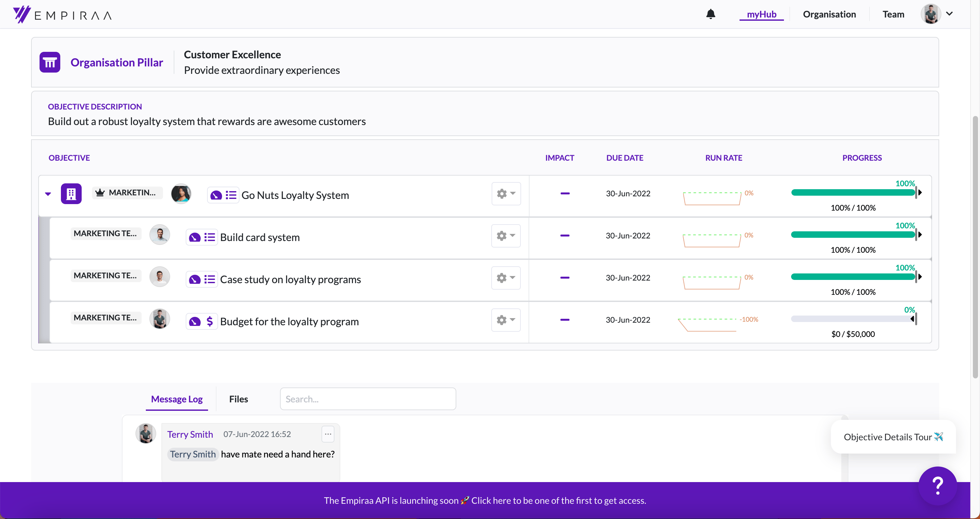Open the Organisation menu item
Screen dimensions: 980x519
click(829, 15)
